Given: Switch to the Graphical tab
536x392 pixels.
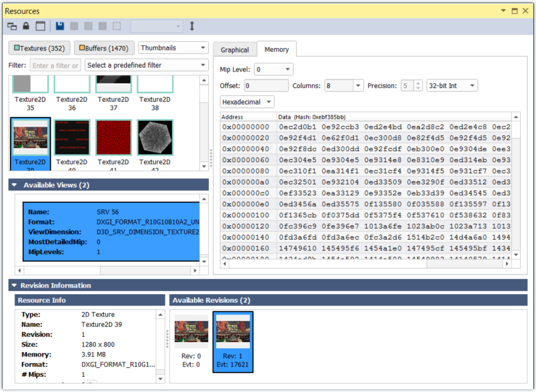Looking at the screenshot, I should [x=234, y=50].
